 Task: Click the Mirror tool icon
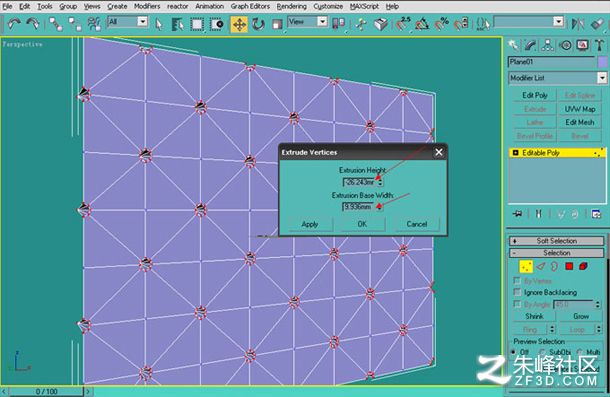(x=577, y=24)
